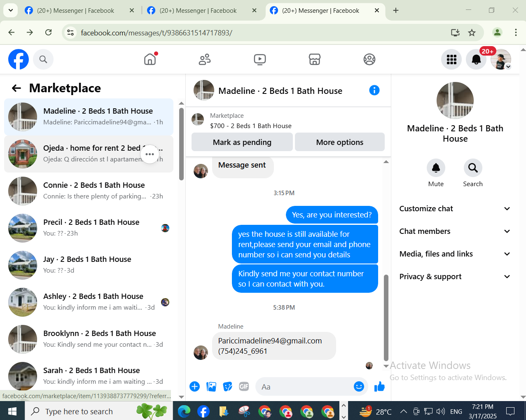Open Connie 2 Beds 1 Bath House chat
526x420 pixels.
[x=89, y=191]
